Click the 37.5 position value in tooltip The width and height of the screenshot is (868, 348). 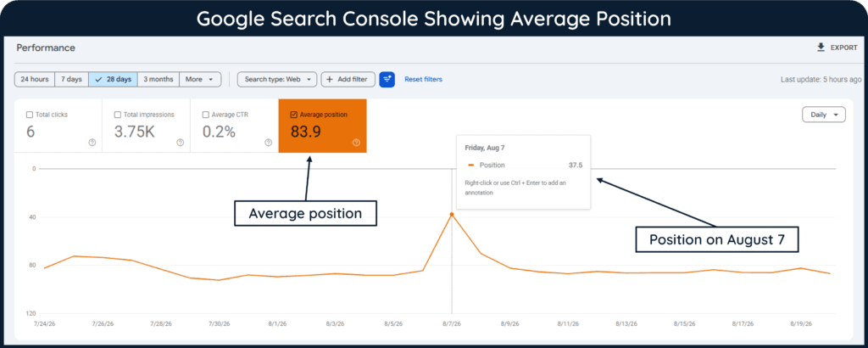tap(576, 165)
